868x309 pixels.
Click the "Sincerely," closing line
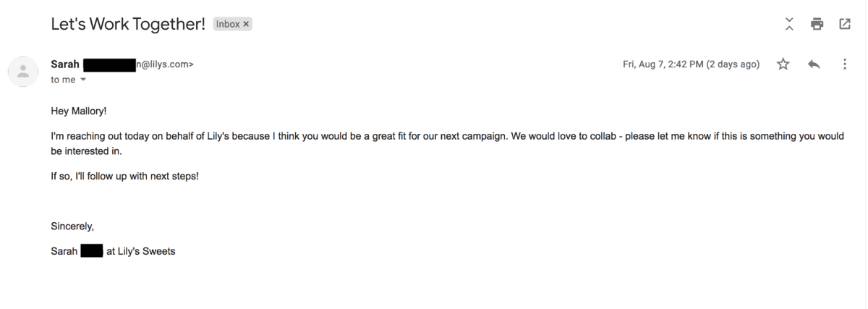pos(72,227)
